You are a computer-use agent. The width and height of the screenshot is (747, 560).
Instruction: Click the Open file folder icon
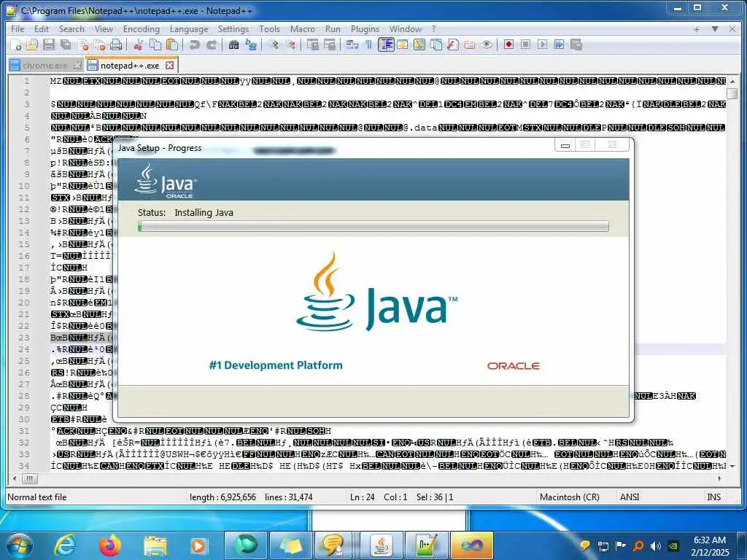31,44
